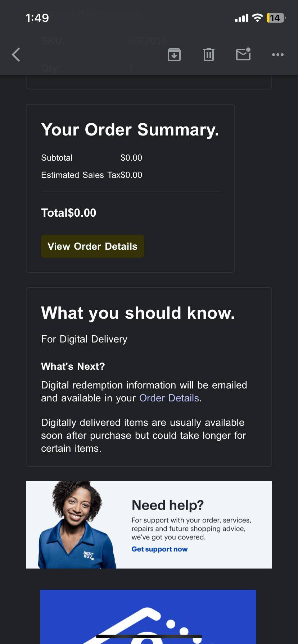
Task: Archive this email using the archive icon
Action: coord(174,55)
